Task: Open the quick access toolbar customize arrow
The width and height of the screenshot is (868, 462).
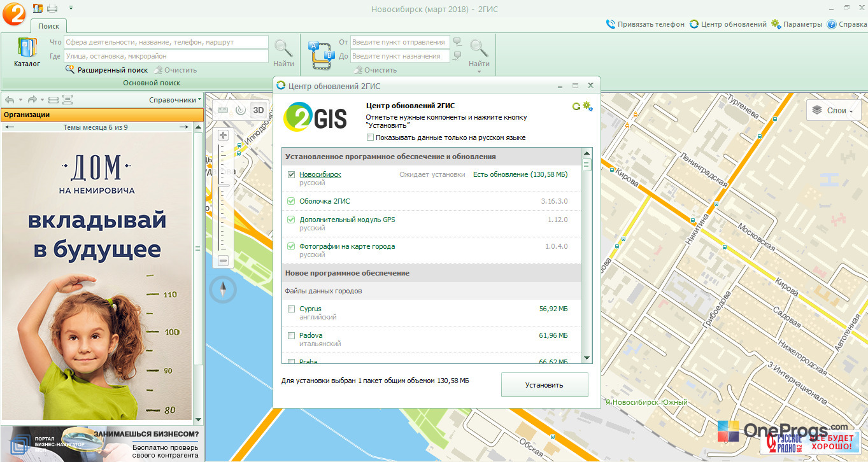Action: pyautogui.click(x=70, y=8)
